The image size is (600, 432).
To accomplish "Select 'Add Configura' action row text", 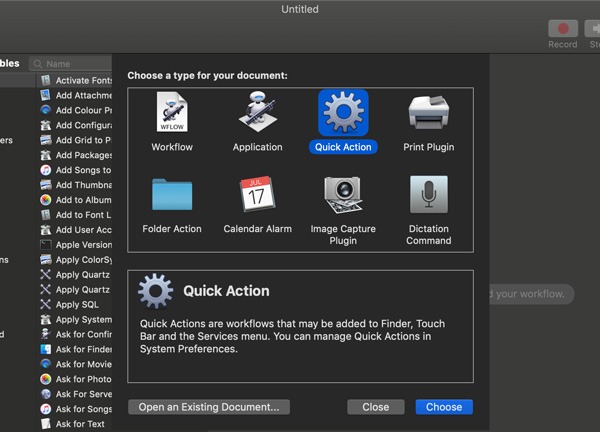I will pyautogui.click(x=84, y=125).
